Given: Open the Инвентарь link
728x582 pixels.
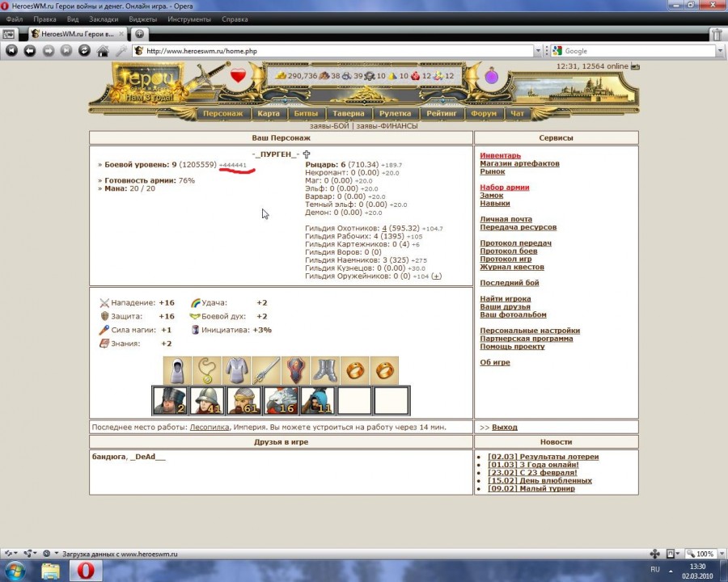Looking at the screenshot, I should click(500, 155).
